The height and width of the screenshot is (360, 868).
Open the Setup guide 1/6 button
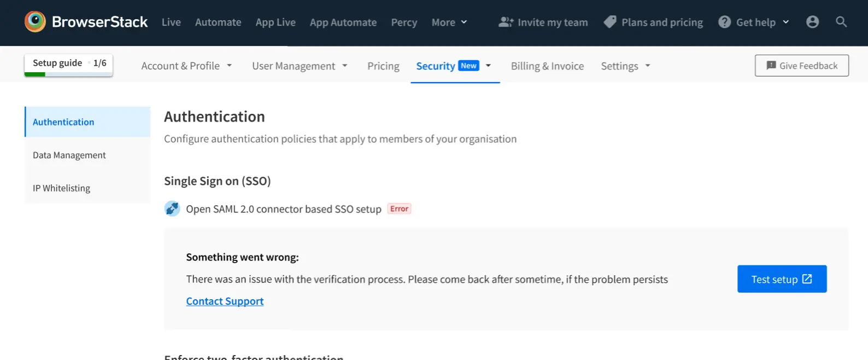point(68,65)
